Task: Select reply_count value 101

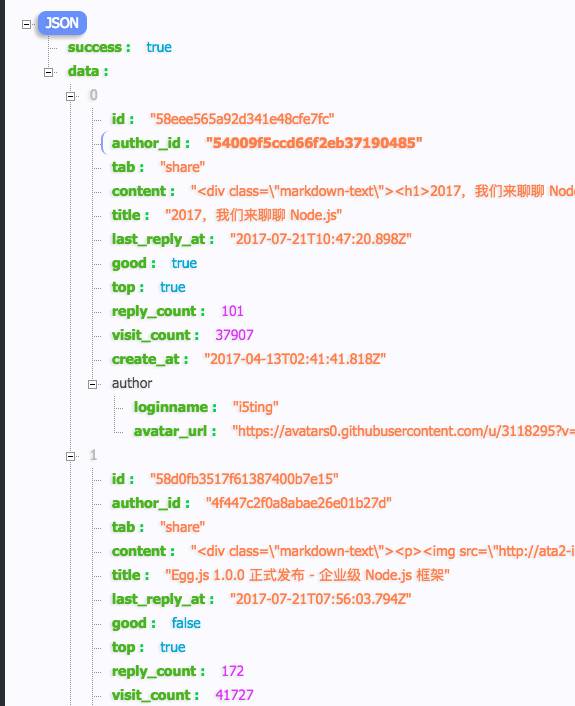Action: coord(232,311)
